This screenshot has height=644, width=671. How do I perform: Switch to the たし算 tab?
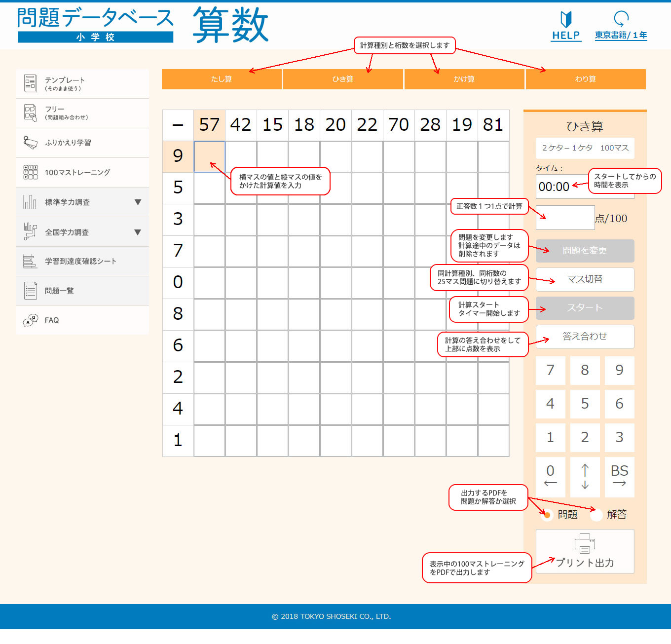coord(222,79)
